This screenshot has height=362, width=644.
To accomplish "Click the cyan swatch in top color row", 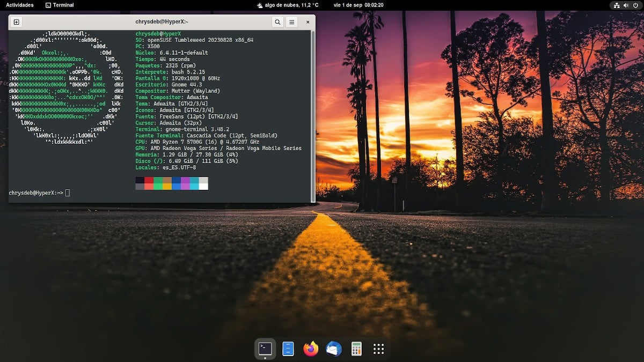I will point(194,180).
